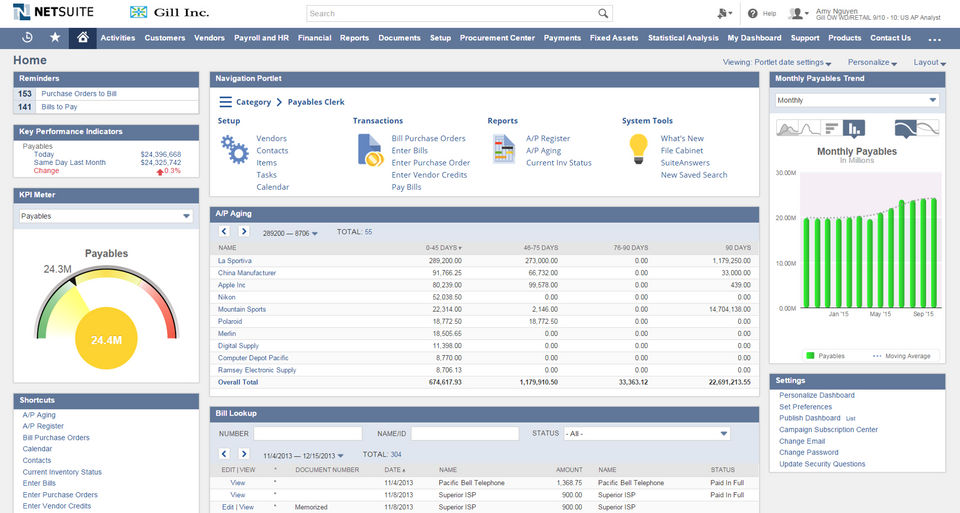
Task: Click the green Payables legend swatch
Action: (x=808, y=355)
